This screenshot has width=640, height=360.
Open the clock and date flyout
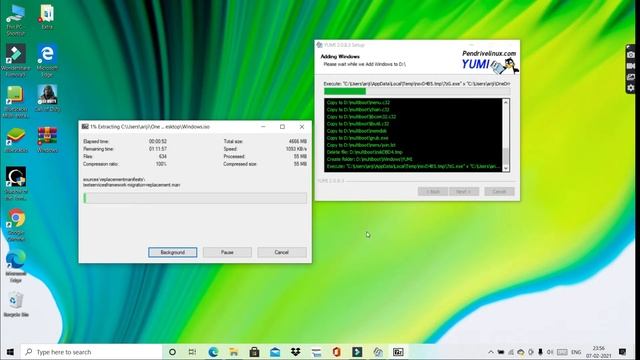598,352
